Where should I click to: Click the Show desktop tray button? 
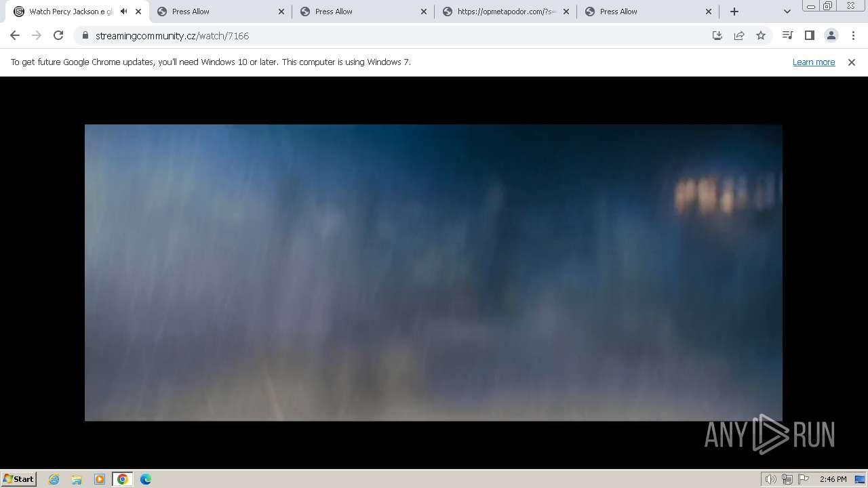(860, 479)
